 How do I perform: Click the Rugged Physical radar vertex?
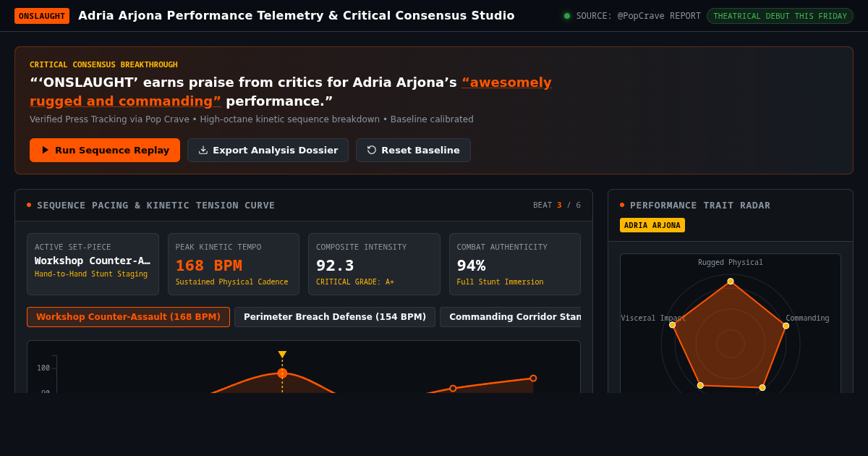(731, 282)
